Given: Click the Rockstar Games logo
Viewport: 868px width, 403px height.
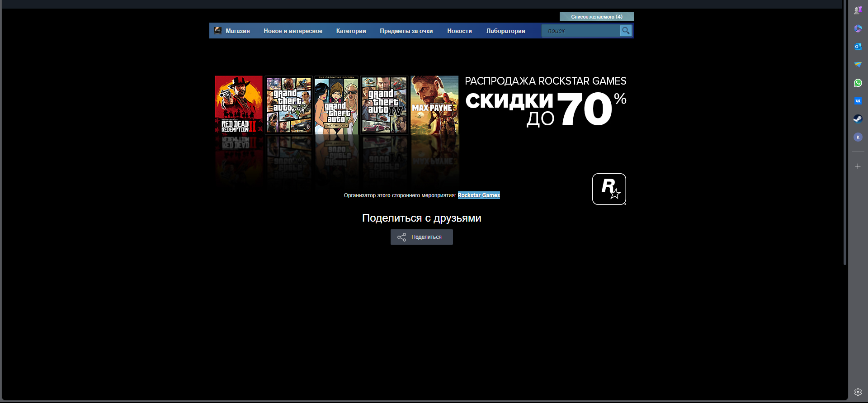Looking at the screenshot, I should coord(609,189).
